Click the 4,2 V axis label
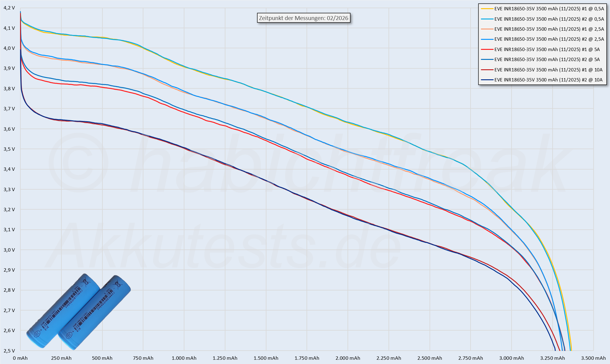The image size is (610, 364). 9,8
